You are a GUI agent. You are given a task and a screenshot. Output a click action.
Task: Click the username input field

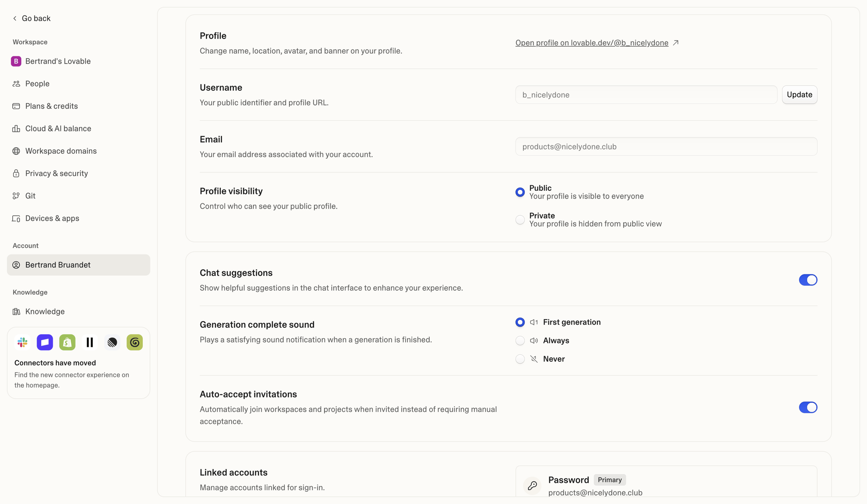coord(646,95)
